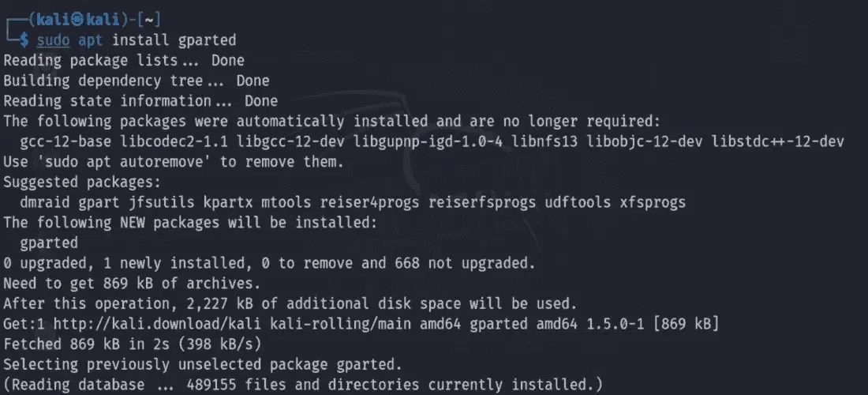Click 'apt' in the typed command
868x395 pixels.
pyautogui.click(x=90, y=40)
